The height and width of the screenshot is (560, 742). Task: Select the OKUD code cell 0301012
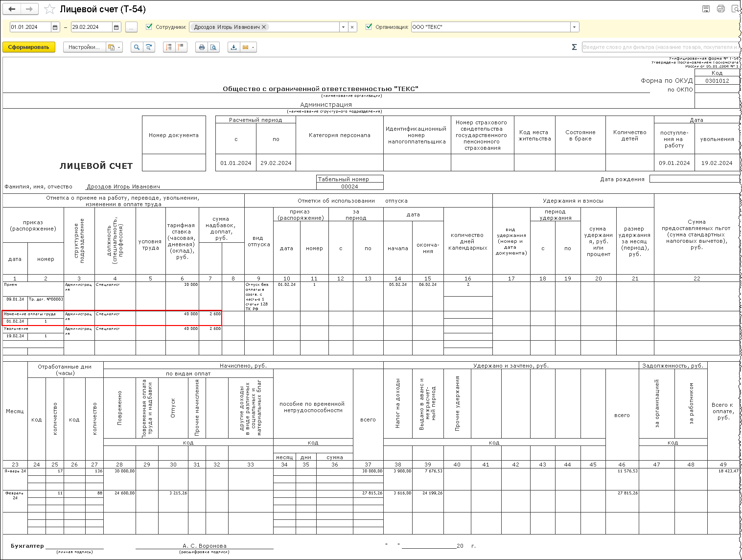point(717,81)
